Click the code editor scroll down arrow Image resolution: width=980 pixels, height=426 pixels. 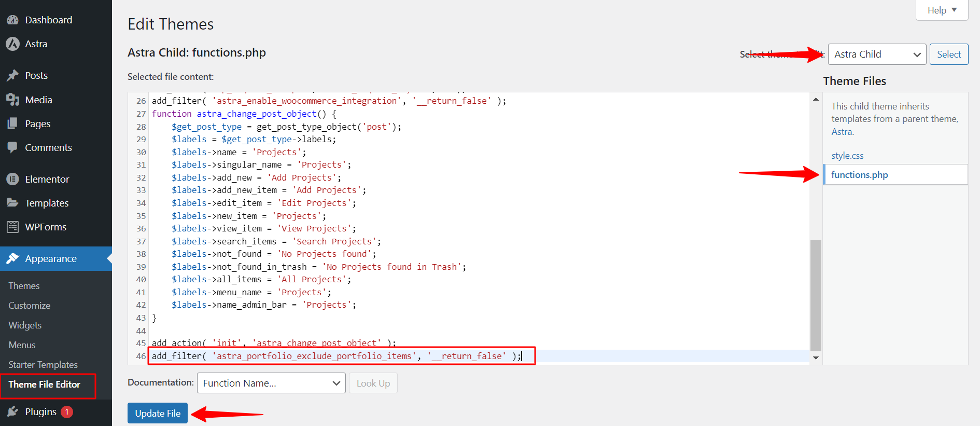click(816, 358)
